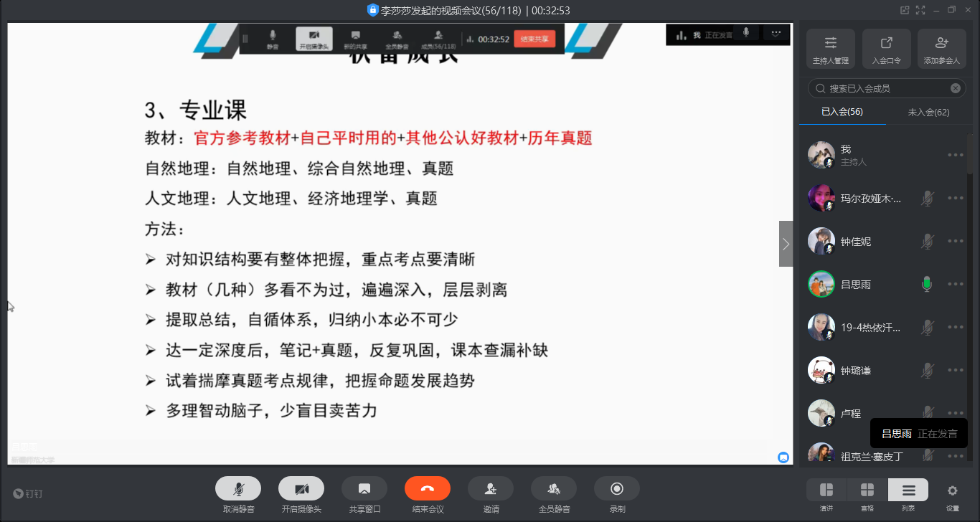Toggle 开启摄像头 camera in bottom bar
This screenshot has width=980, height=522.
[x=301, y=489]
